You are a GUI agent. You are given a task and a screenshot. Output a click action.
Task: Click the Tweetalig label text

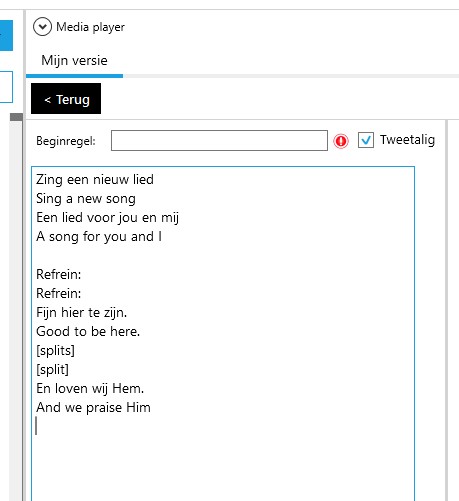coord(407,140)
